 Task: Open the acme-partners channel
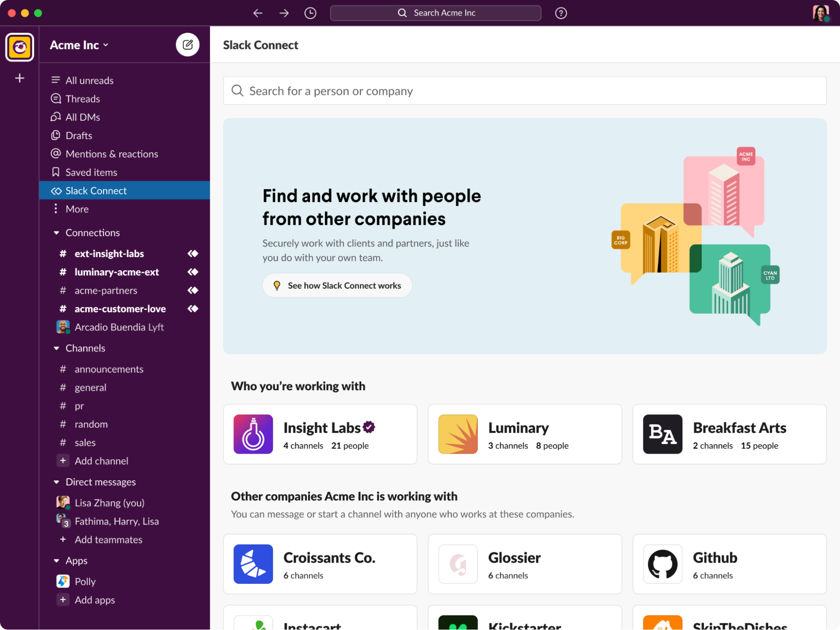click(124, 290)
